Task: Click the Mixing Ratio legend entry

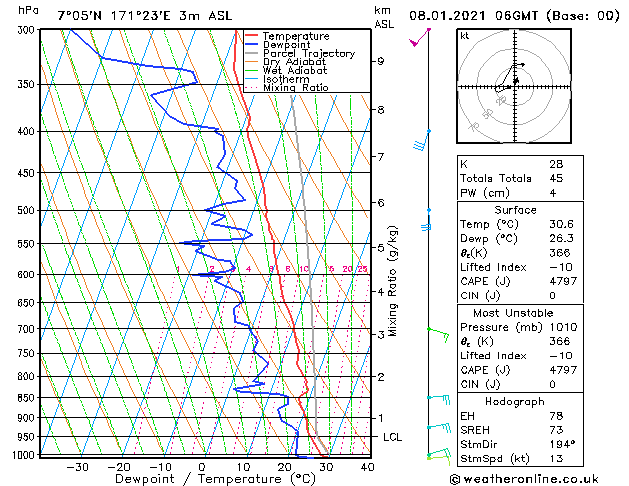Action: (286, 87)
